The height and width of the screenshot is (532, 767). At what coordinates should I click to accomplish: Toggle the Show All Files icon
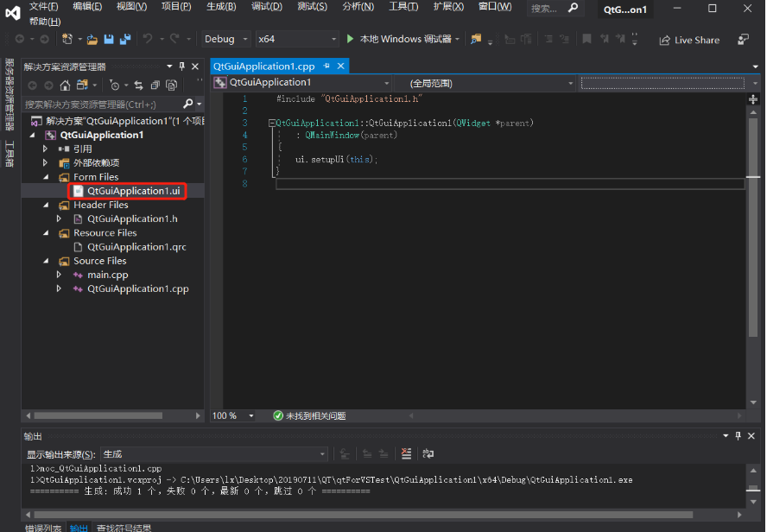tap(172, 85)
